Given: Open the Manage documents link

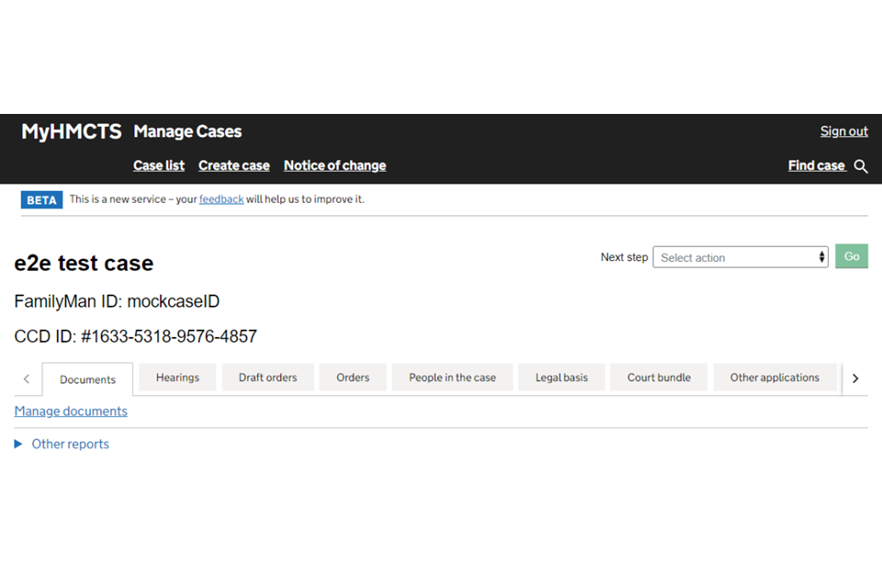Looking at the screenshot, I should pos(71,412).
